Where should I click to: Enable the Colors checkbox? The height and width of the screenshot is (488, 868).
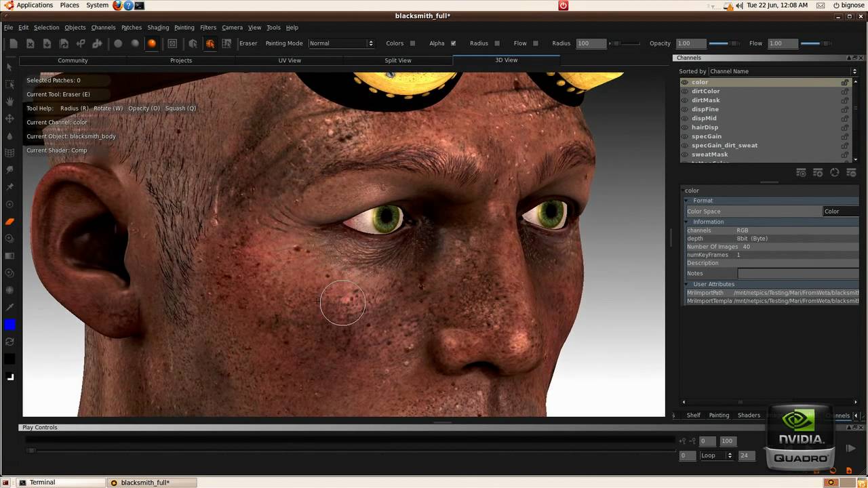412,43
